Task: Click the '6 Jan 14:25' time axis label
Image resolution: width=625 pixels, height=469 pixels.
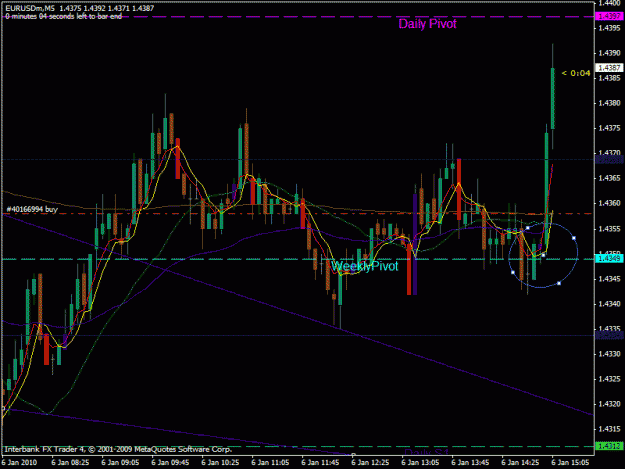Action: click(x=520, y=463)
